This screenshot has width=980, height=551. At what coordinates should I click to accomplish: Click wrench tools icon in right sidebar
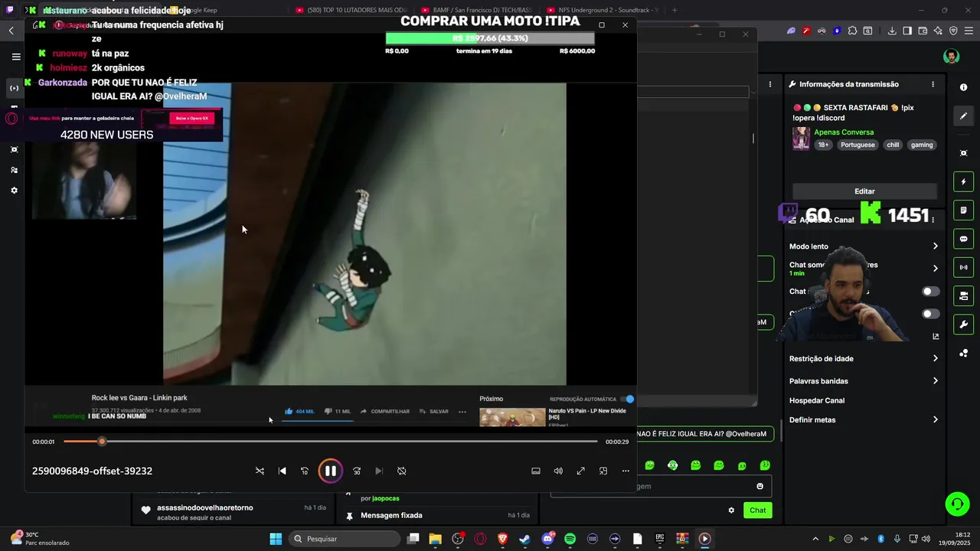click(x=963, y=324)
